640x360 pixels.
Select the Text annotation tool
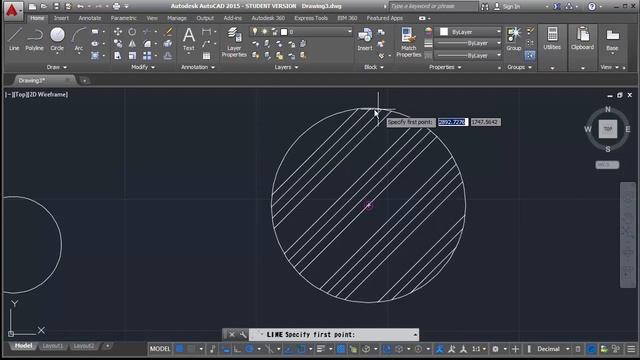click(x=189, y=39)
